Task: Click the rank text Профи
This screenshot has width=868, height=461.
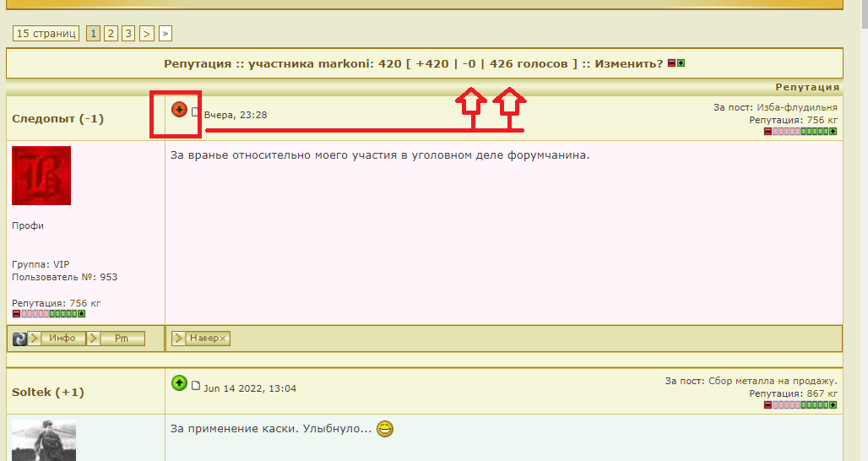Action: pos(28,225)
